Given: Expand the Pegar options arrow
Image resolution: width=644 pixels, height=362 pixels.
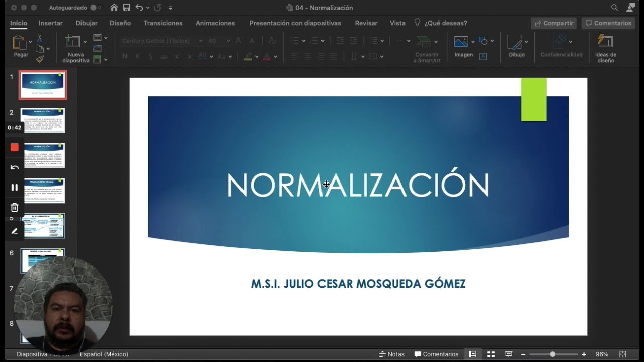Looking at the screenshot, I should tap(31, 42).
